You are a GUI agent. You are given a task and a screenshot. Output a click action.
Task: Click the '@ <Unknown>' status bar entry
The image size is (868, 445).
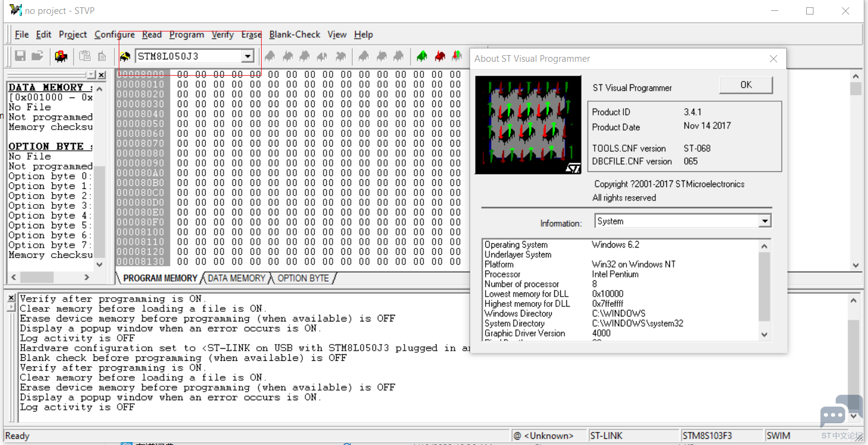(549, 436)
